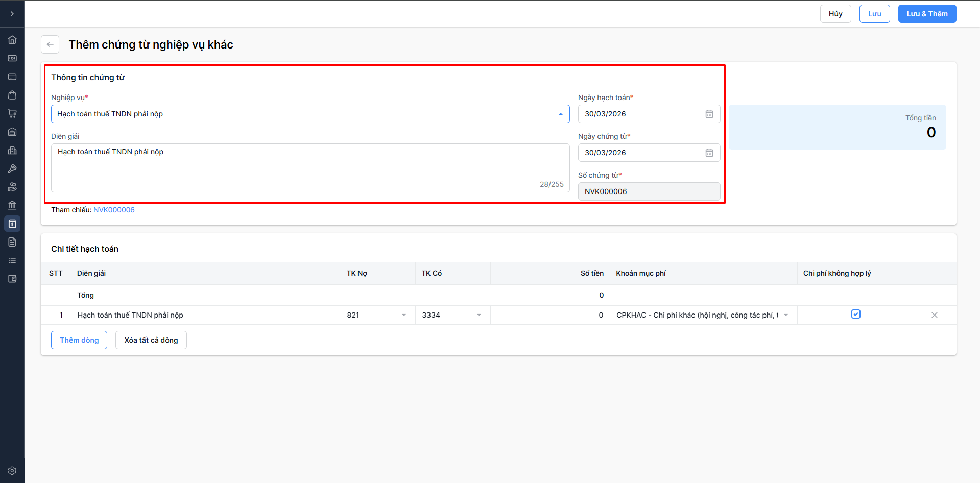
Task: Go to the home icon in sidebar
Action: click(12, 40)
